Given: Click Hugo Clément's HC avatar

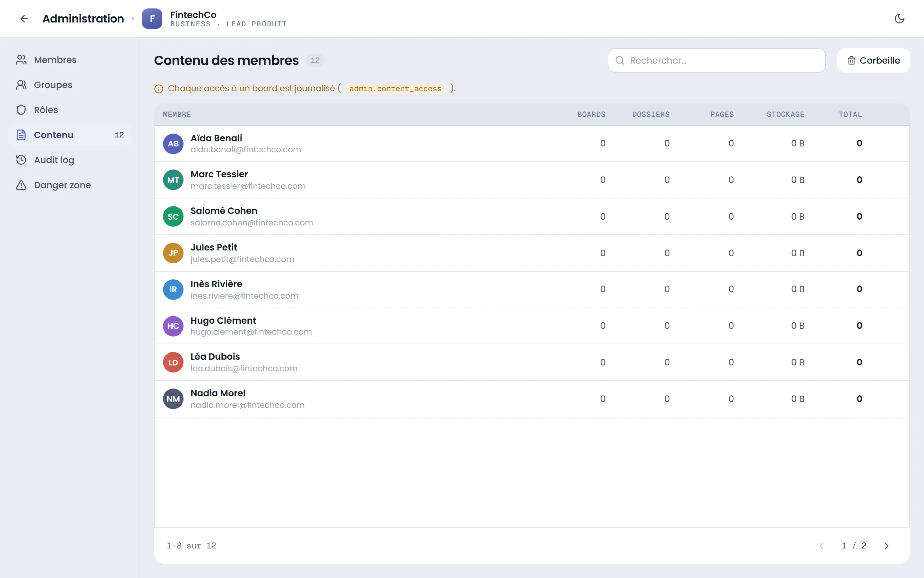Looking at the screenshot, I should tap(173, 326).
